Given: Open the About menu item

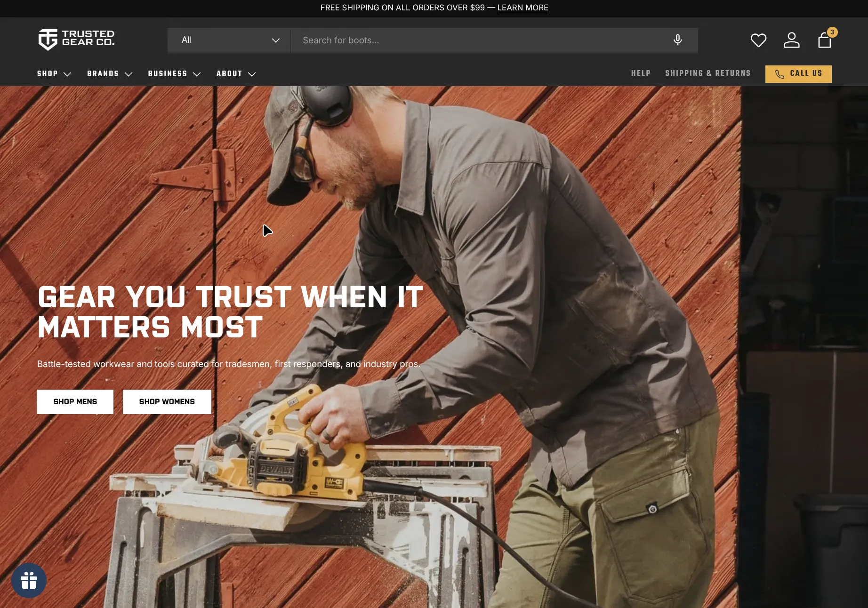Looking at the screenshot, I should point(235,74).
